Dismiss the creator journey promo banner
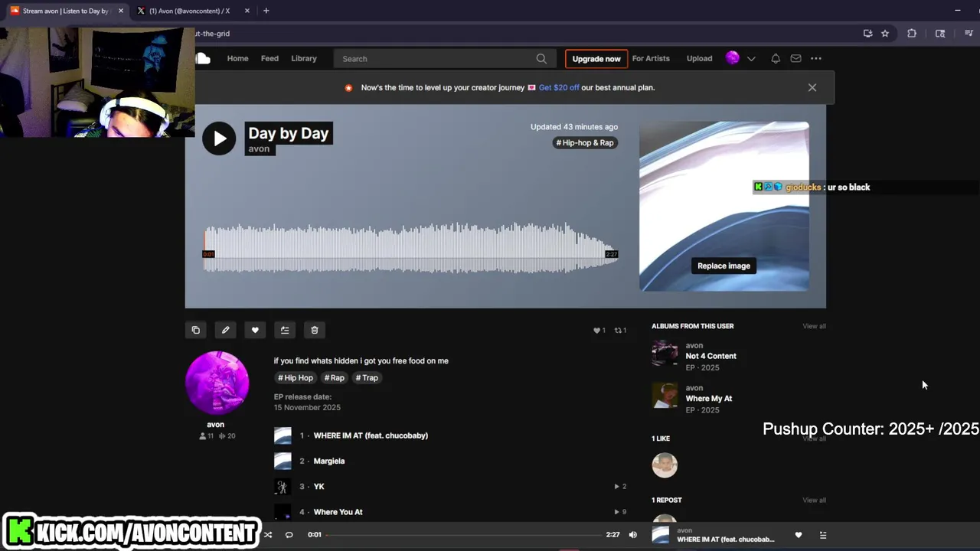The height and width of the screenshot is (551, 980). 812,87
